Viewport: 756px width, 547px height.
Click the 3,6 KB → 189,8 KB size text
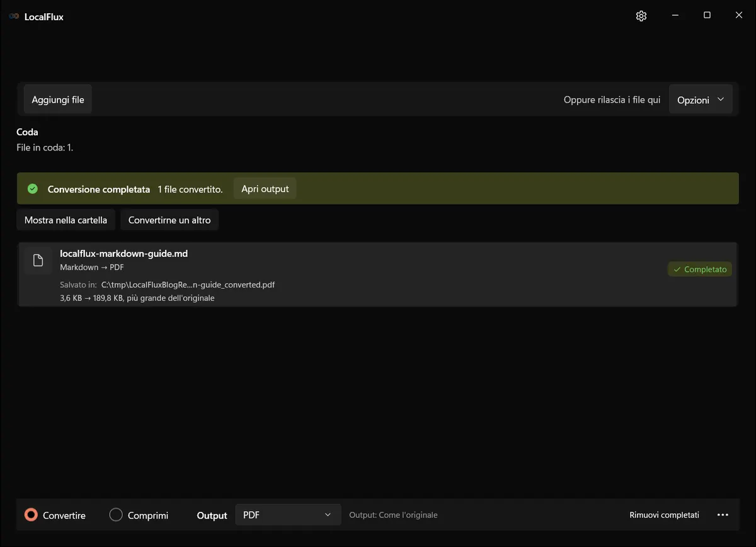point(137,298)
